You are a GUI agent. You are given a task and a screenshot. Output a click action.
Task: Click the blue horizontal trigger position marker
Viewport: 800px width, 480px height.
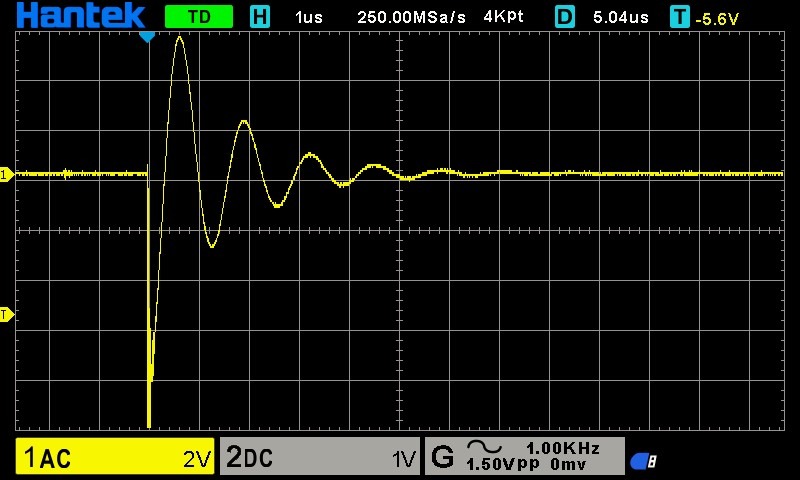(x=147, y=36)
